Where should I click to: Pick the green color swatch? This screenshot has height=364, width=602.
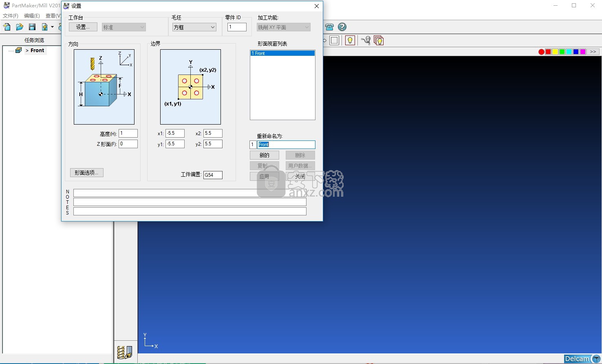562,52
